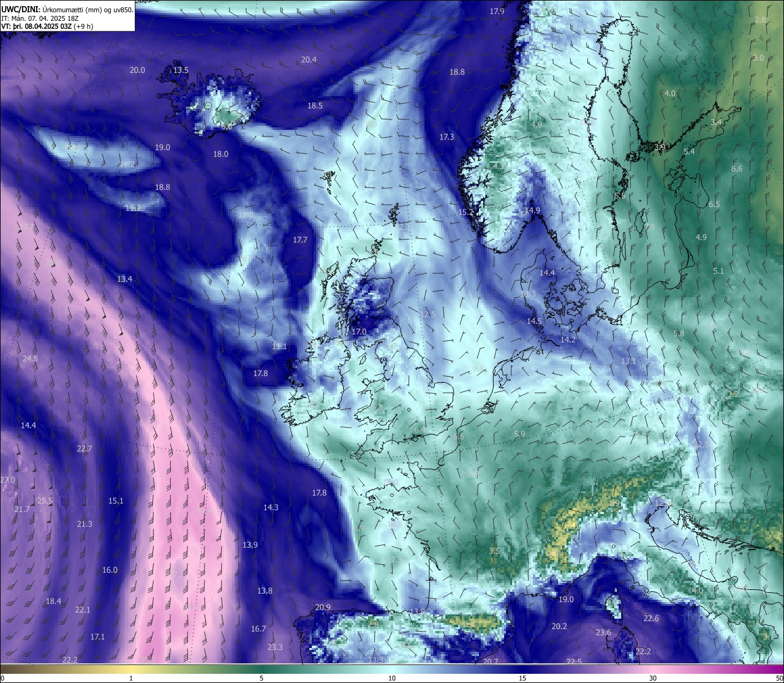Click the 6.5 value over the Baltic states

[714, 205]
